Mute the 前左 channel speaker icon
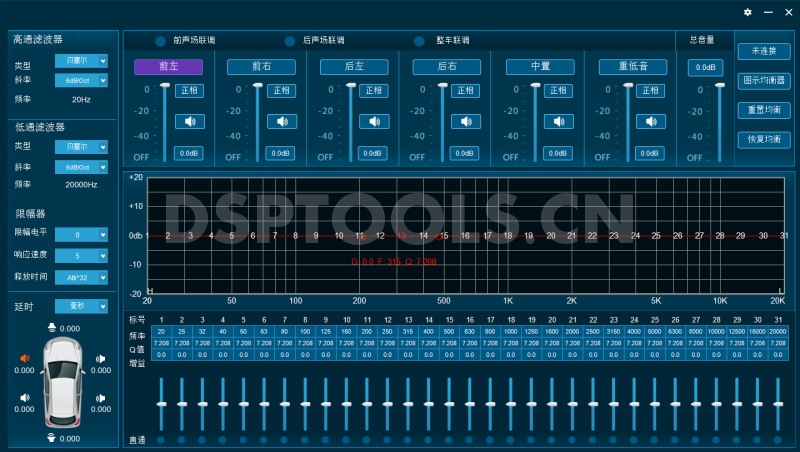The width and height of the screenshot is (800, 452). coord(190,121)
